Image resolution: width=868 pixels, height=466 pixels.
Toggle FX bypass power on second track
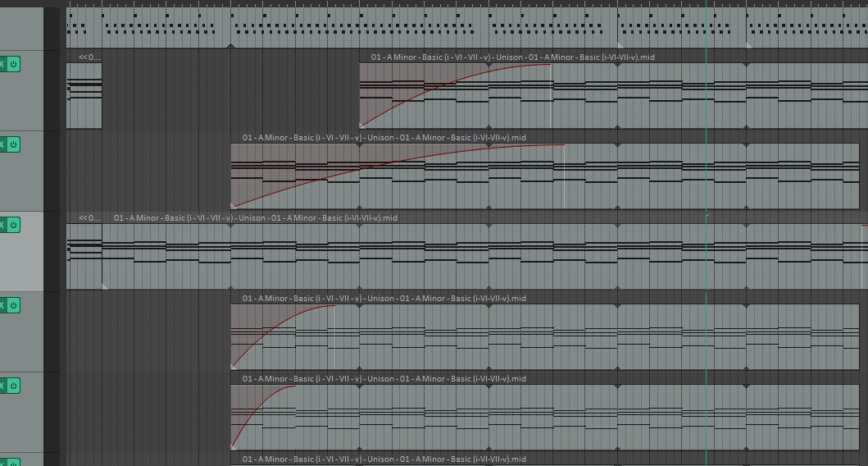14,144
